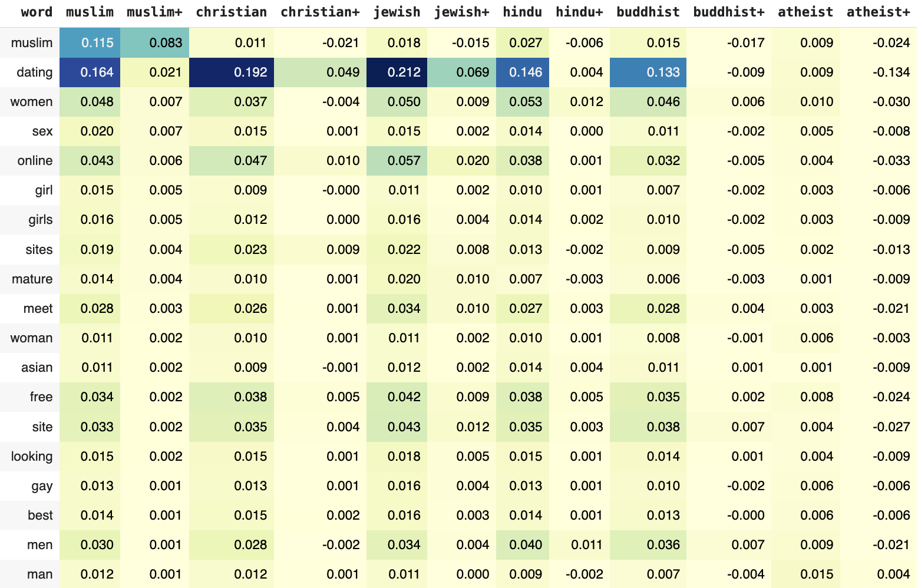Click the 'buddhist' column header
Screen dimensions: 918x588
coord(648,12)
